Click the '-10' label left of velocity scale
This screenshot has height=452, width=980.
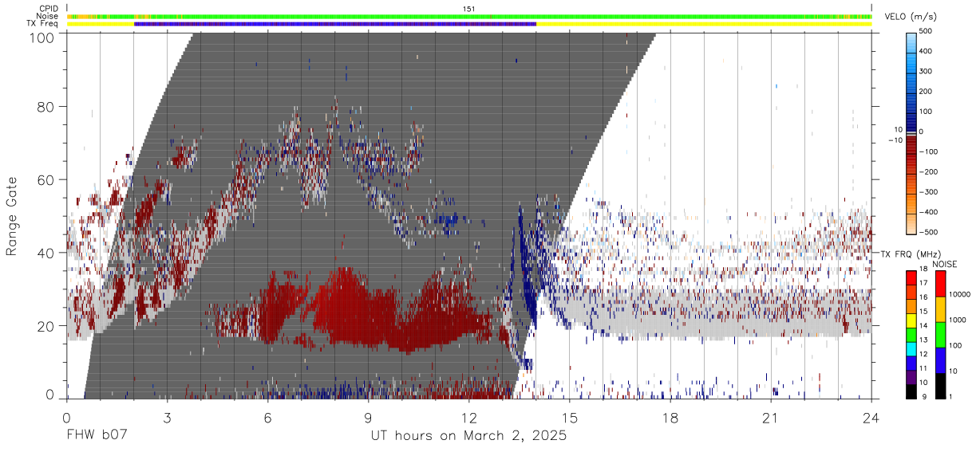[896, 140]
